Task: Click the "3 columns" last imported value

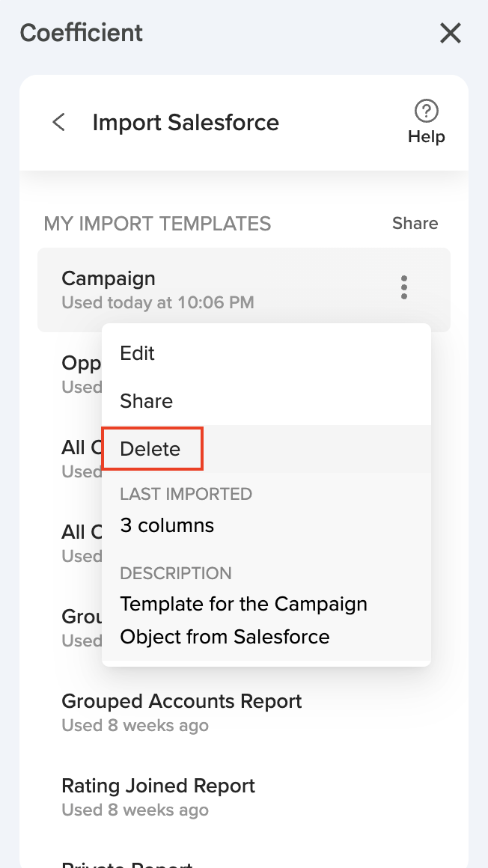Action: click(x=167, y=525)
